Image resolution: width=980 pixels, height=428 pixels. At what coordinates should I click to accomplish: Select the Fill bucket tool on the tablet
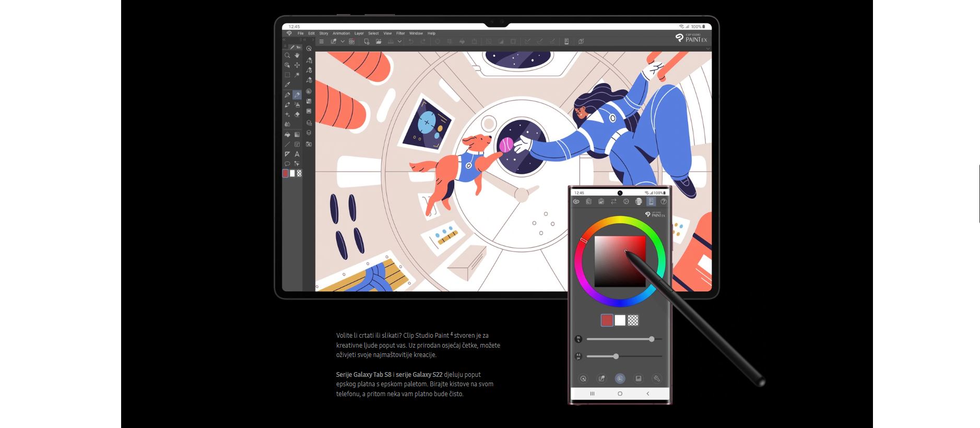tap(288, 135)
